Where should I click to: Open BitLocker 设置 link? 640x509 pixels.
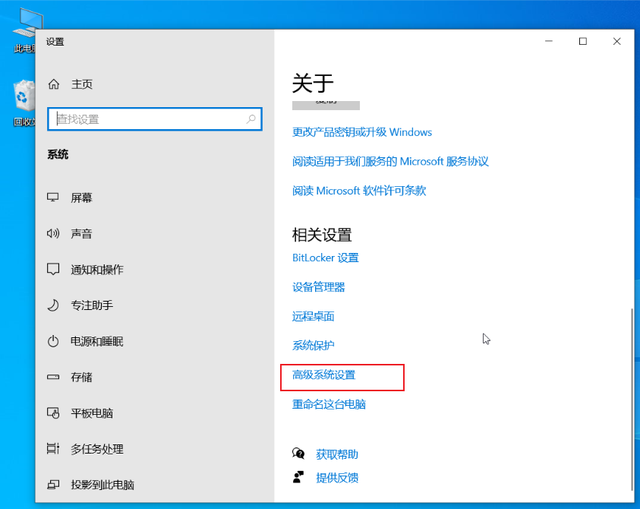325,258
